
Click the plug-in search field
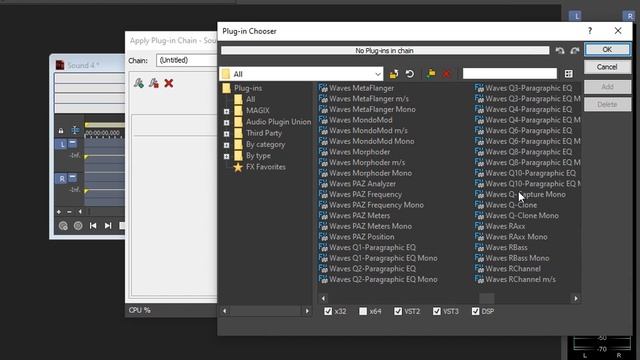(x=509, y=73)
